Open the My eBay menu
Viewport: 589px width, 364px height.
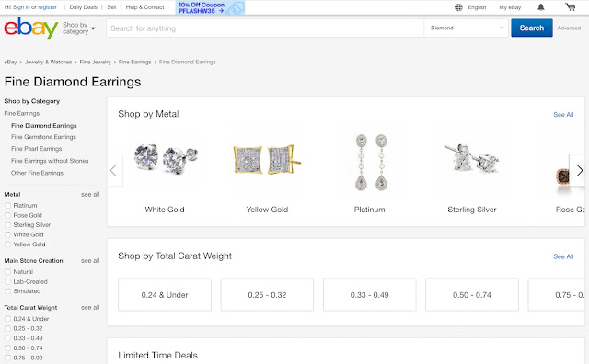(x=510, y=7)
